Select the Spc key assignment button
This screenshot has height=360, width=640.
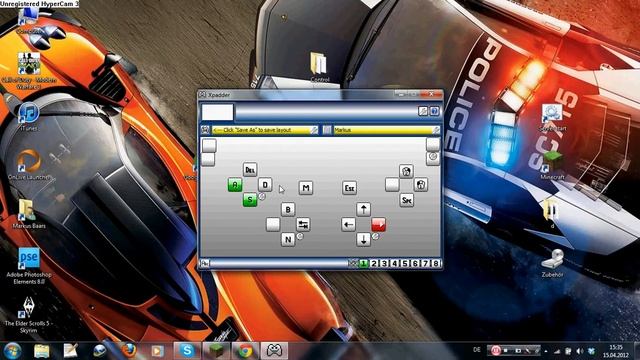click(407, 200)
